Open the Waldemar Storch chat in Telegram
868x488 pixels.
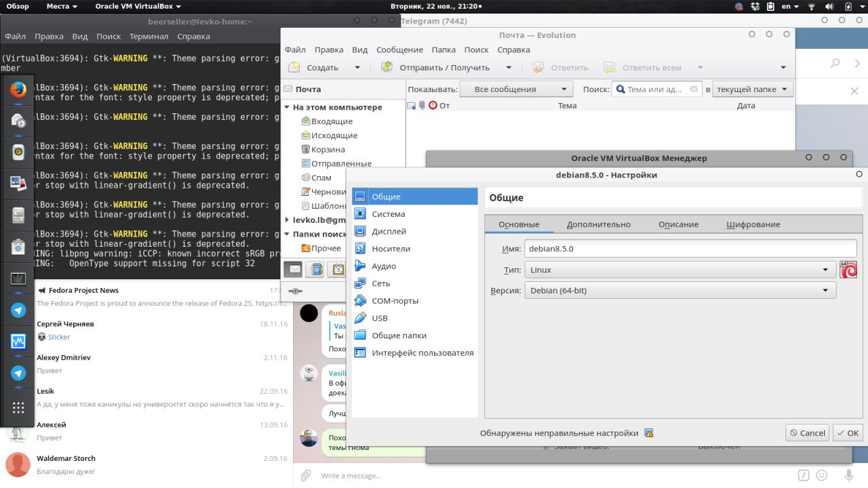tap(146, 465)
